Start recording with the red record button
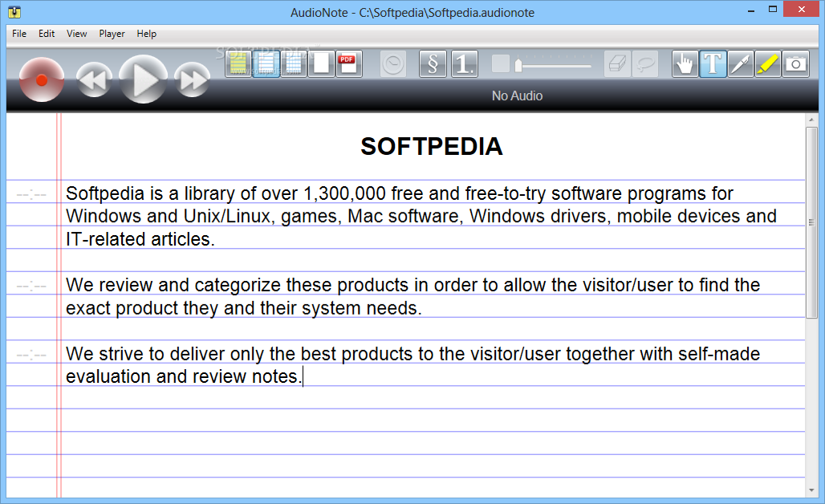The width and height of the screenshot is (825, 504). pyautogui.click(x=42, y=80)
